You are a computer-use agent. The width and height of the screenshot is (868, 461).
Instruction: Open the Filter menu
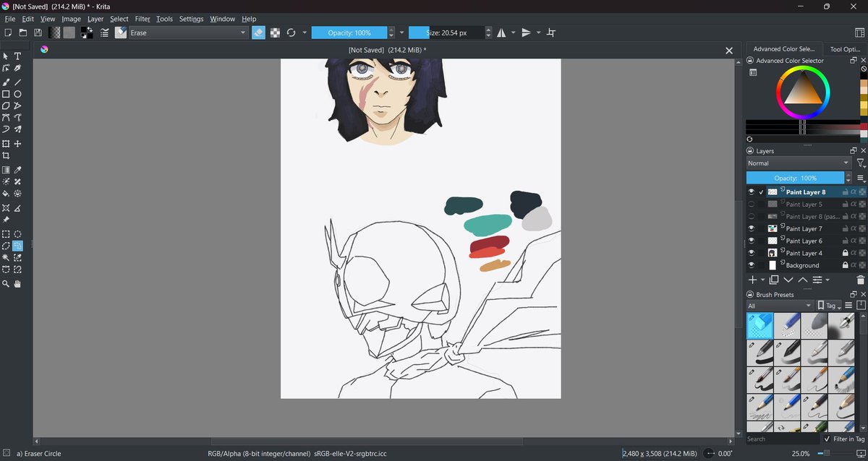[x=142, y=19]
